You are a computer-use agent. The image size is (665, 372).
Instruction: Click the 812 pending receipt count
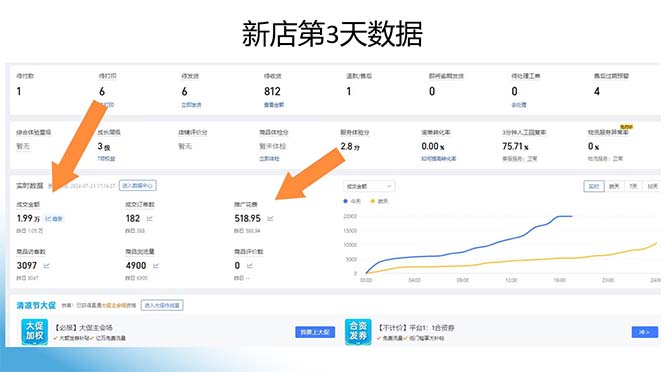pyautogui.click(x=272, y=91)
